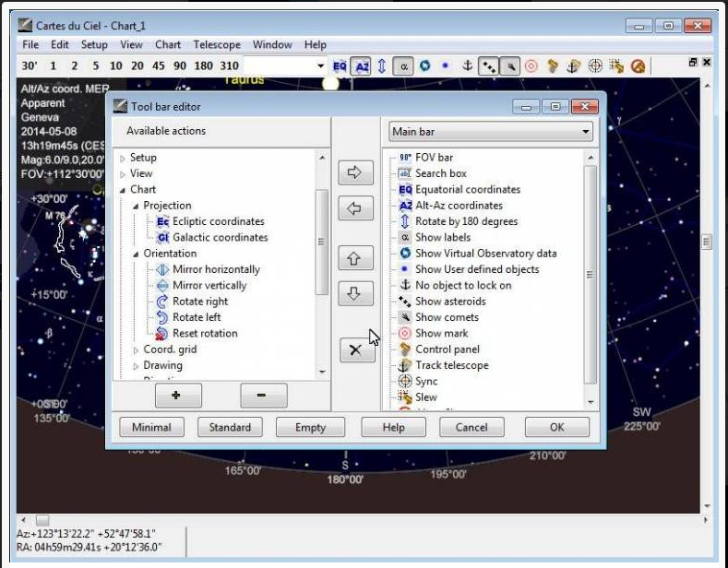The height and width of the screenshot is (568, 728).
Task: Click the move down arrow button
Action: click(x=355, y=294)
